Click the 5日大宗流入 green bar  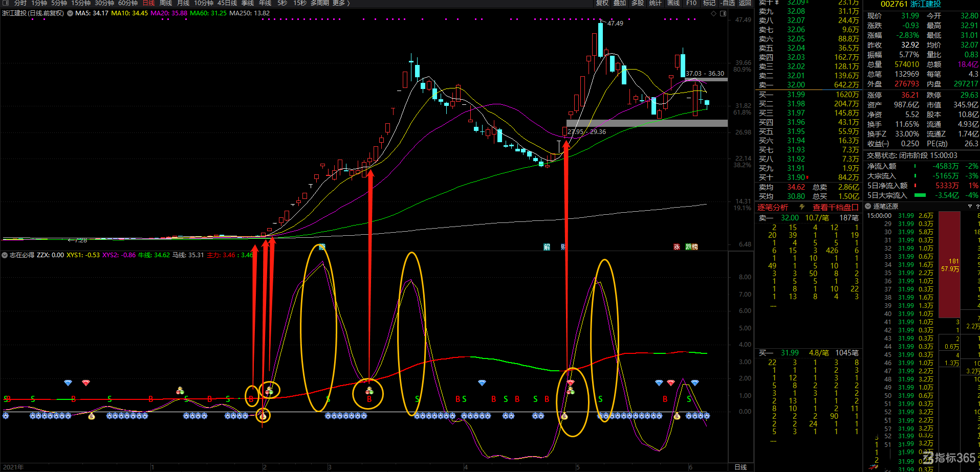coord(920,195)
